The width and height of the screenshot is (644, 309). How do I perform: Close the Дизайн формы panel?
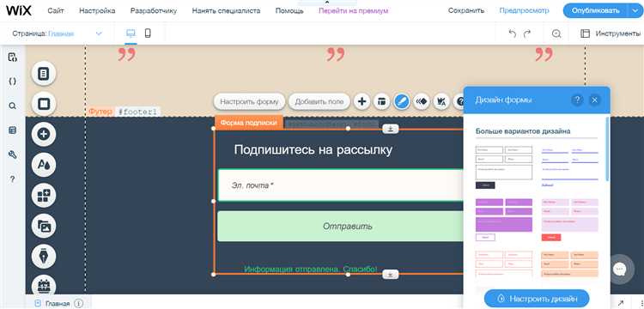click(594, 100)
